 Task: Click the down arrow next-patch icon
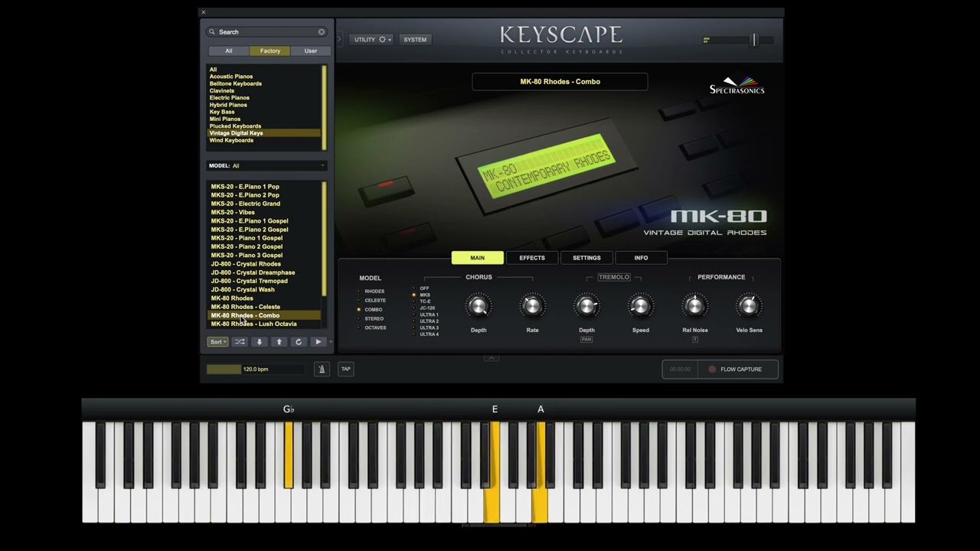pos(259,342)
